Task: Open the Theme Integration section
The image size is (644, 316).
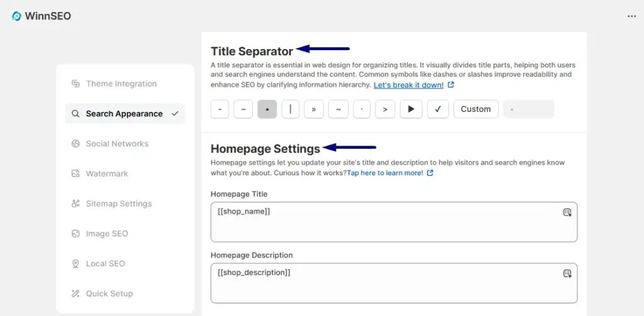Action: coord(125,84)
